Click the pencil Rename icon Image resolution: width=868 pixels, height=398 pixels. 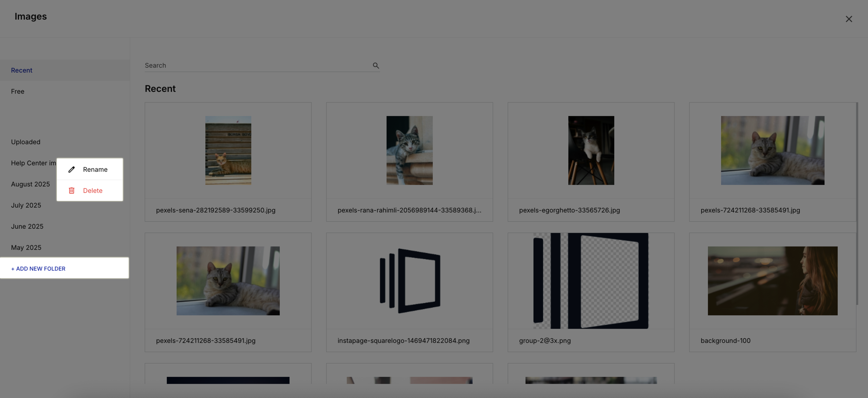pyautogui.click(x=71, y=169)
